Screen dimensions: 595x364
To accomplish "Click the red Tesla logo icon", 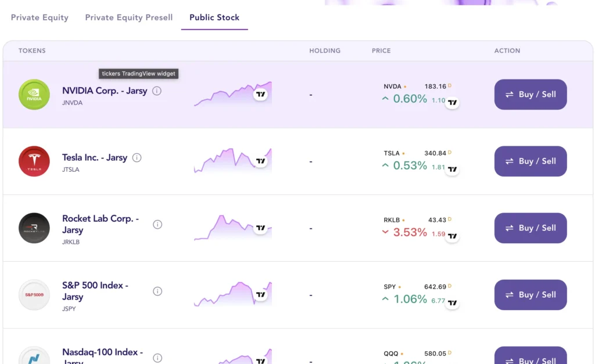I will point(34,161).
